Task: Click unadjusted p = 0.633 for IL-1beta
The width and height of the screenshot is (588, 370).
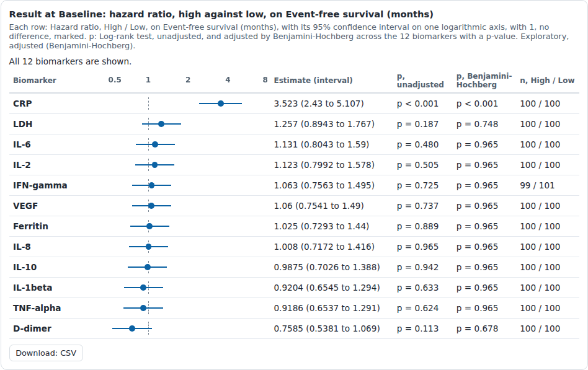Action: tap(417, 288)
